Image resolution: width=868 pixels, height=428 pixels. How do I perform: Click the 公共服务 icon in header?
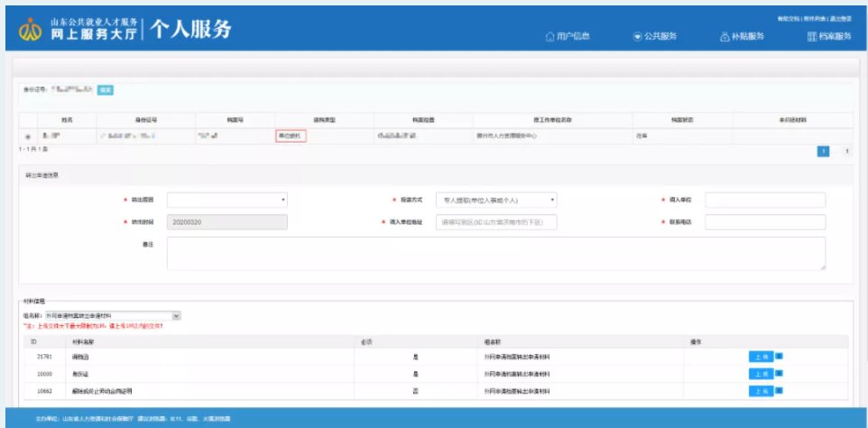tap(637, 37)
